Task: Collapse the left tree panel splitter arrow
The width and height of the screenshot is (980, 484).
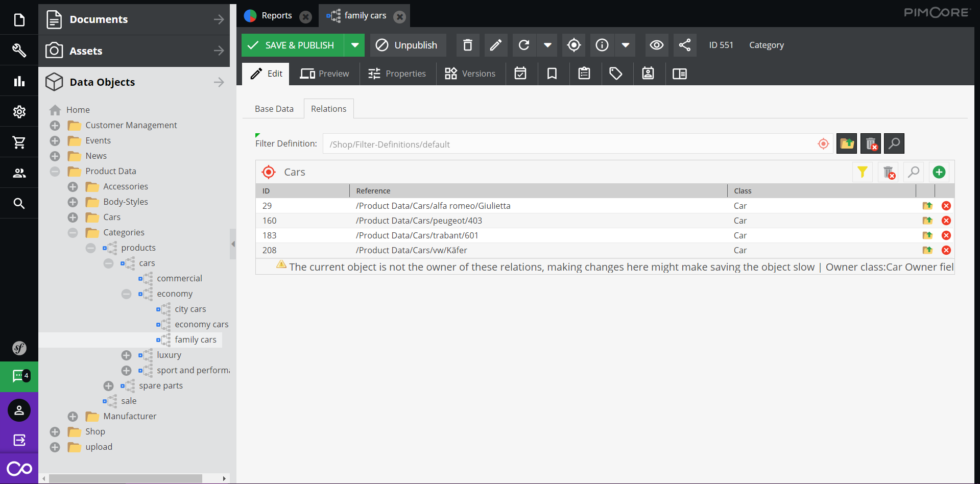Action: tap(233, 244)
